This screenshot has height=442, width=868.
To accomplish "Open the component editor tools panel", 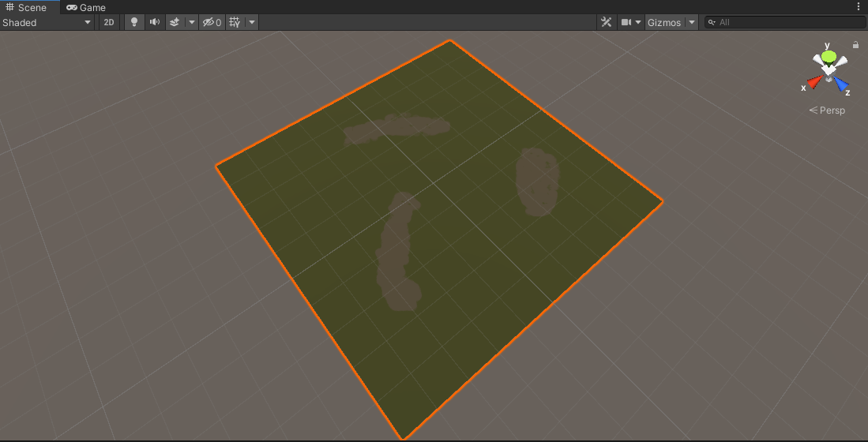I will (x=606, y=22).
